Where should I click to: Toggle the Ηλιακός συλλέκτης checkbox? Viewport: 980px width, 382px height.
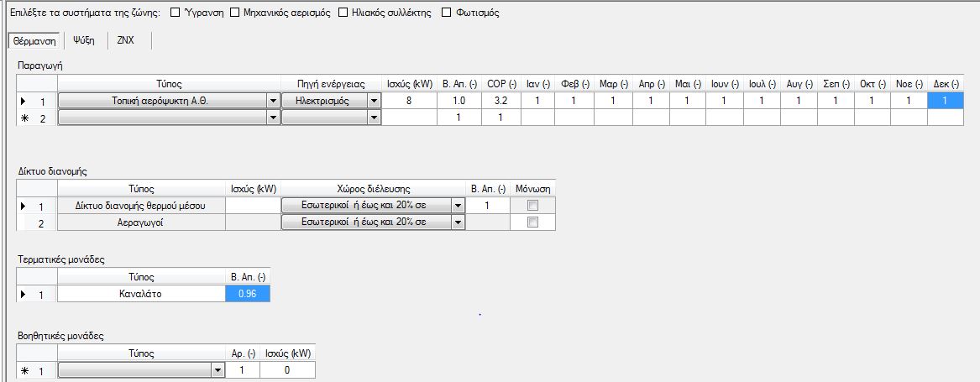pyautogui.click(x=343, y=13)
